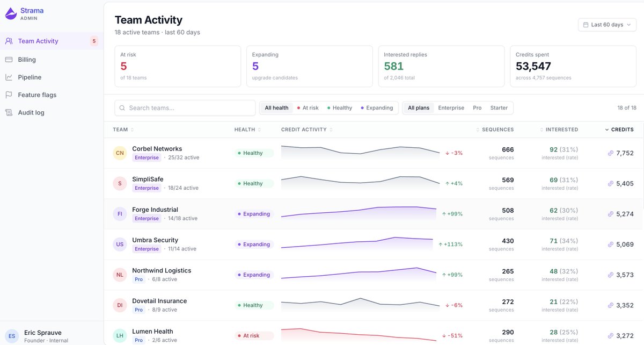The image size is (644, 345).
Task: Click the -3% trend for Corbel Networks
Action: [x=454, y=153]
